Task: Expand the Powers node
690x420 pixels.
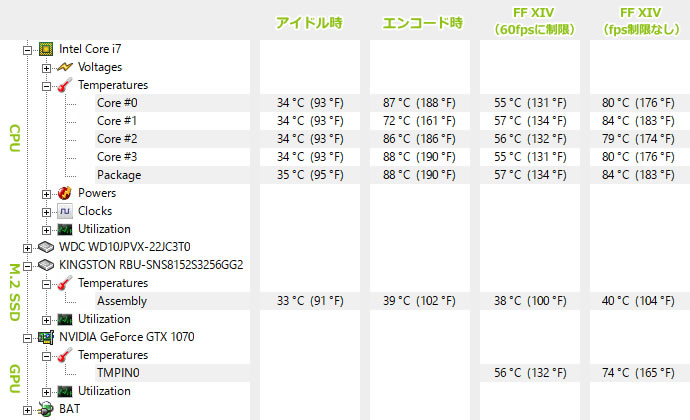Action: [46, 194]
